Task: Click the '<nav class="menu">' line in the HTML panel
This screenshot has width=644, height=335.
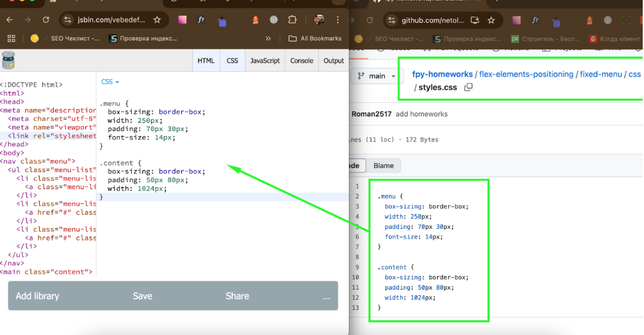Action: coord(38,161)
